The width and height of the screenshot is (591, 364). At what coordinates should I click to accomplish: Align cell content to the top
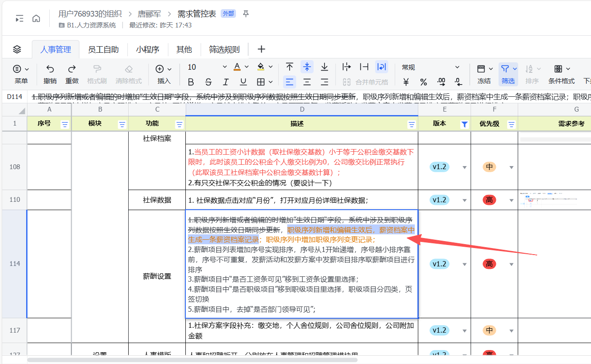290,67
